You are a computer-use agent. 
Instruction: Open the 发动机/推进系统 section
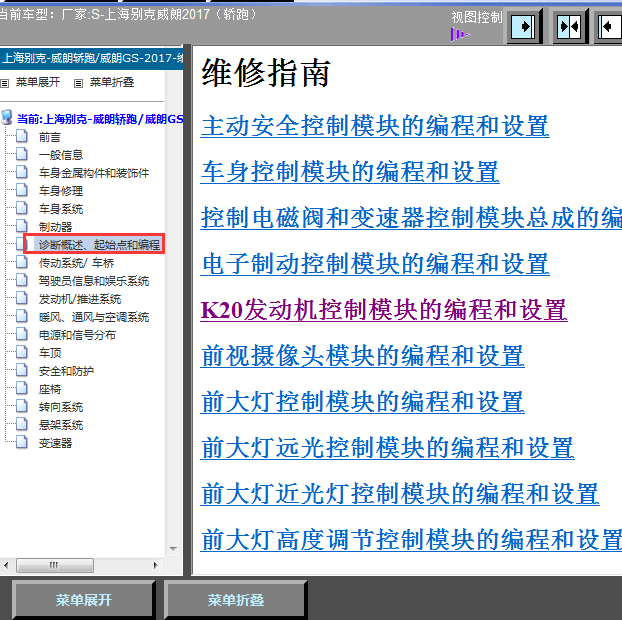(x=80, y=299)
